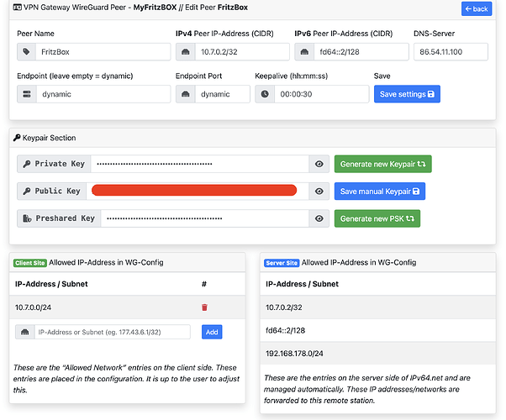506x420 pixels.
Task: Reveal the Private Key with eye icon
Action: pos(319,164)
